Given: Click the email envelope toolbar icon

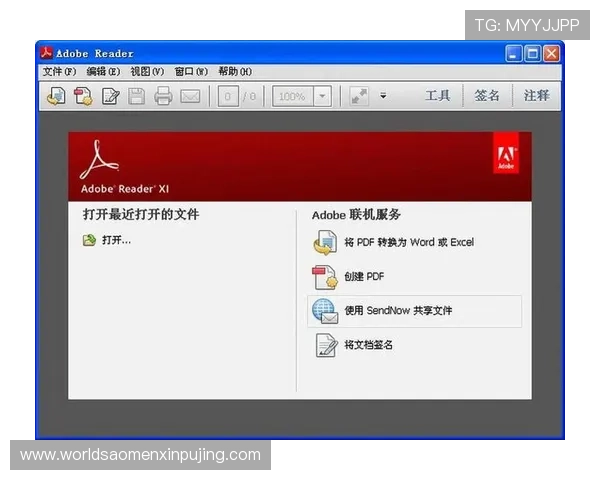Looking at the screenshot, I should 190,96.
